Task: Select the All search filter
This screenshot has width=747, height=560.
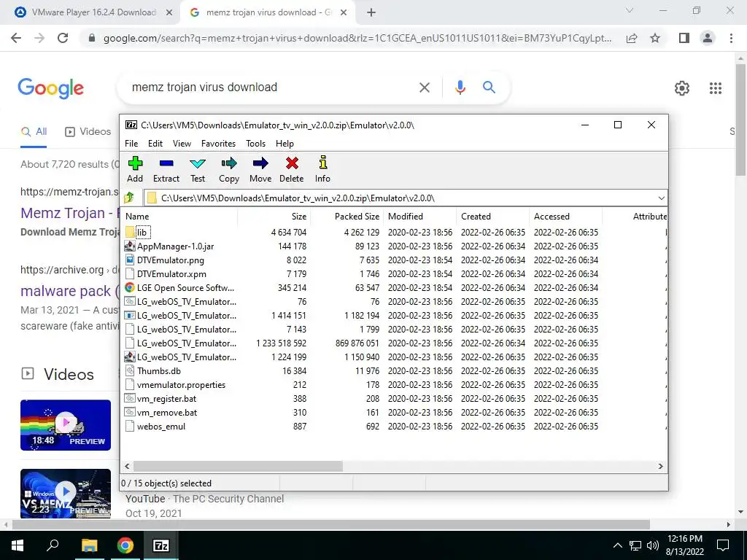Action: pyautogui.click(x=34, y=131)
